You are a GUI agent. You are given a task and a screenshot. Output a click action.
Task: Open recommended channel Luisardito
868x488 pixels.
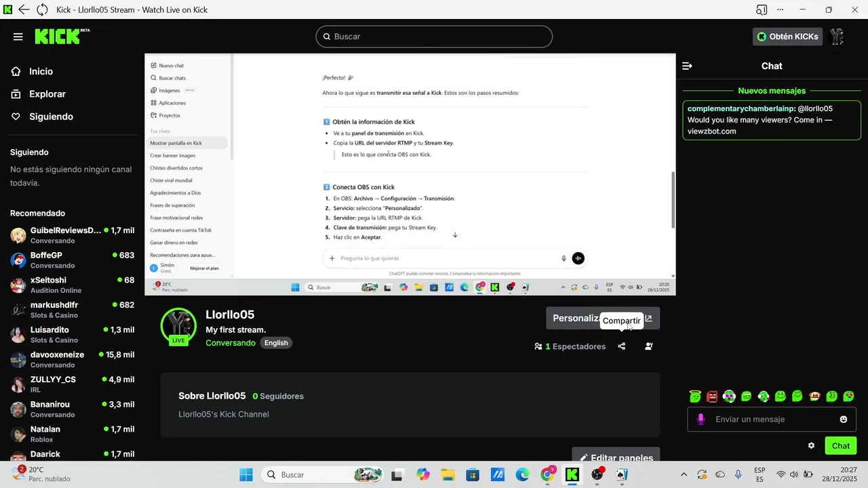pyautogui.click(x=72, y=335)
